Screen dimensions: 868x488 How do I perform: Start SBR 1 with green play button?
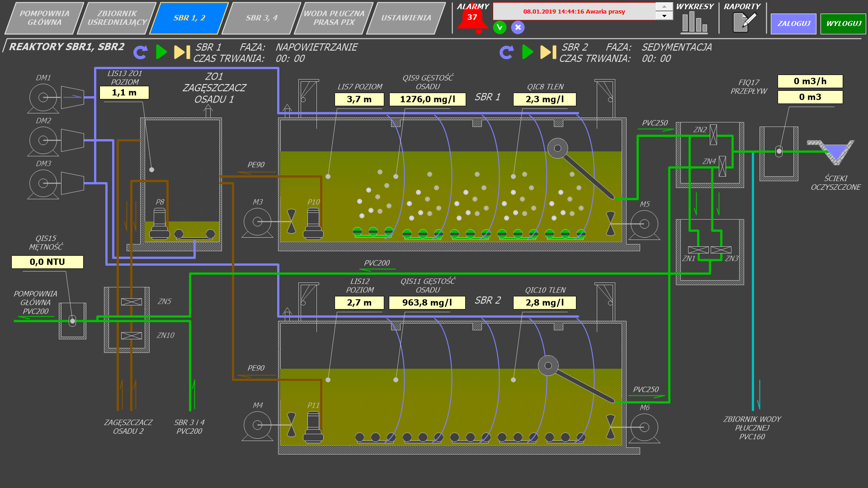tap(161, 52)
